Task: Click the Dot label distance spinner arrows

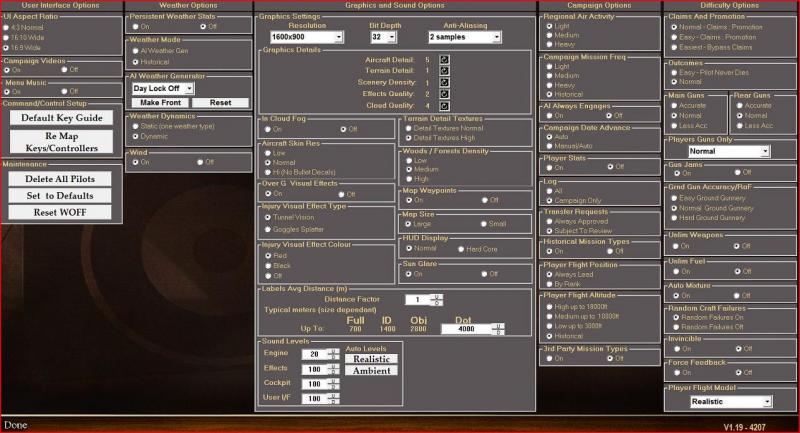Action: coord(498,329)
